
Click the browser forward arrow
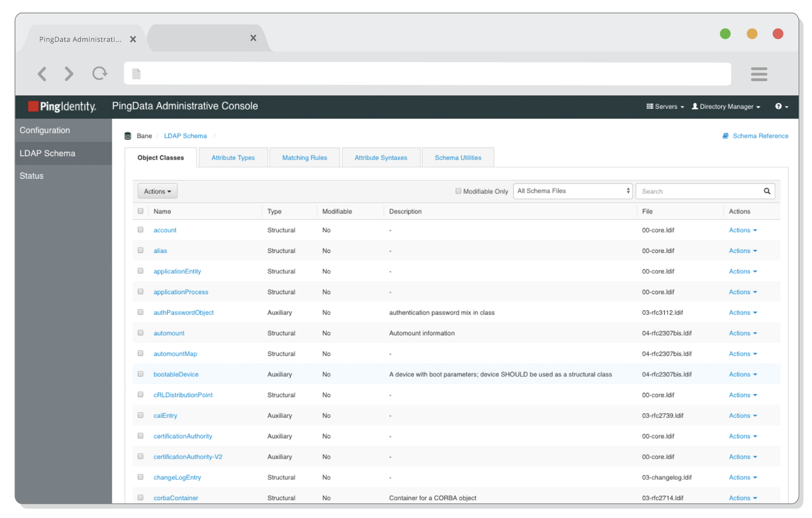pos(69,73)
